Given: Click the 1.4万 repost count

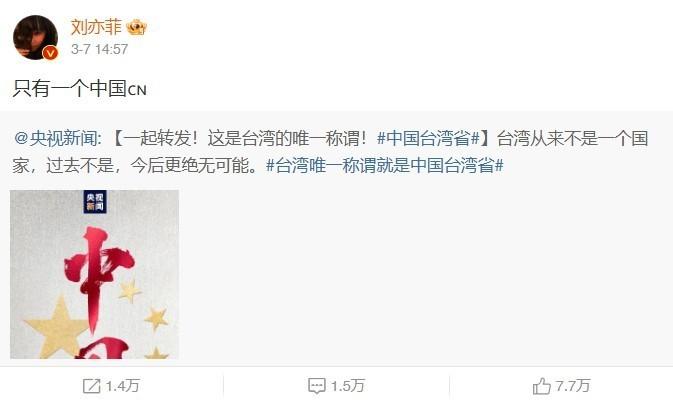Looking at the screenshot, I should (x=122, y=386).
